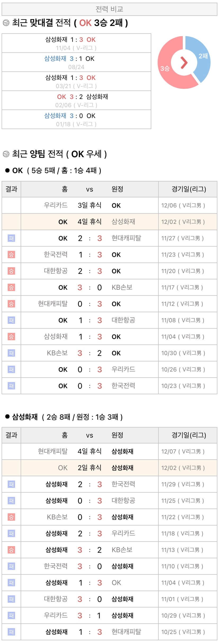Image resolution: width=219 pixels, height=644 pixels.
Task: Click the volleyball icon beside 최근 맞대결 전적
Action: point(6,23)
